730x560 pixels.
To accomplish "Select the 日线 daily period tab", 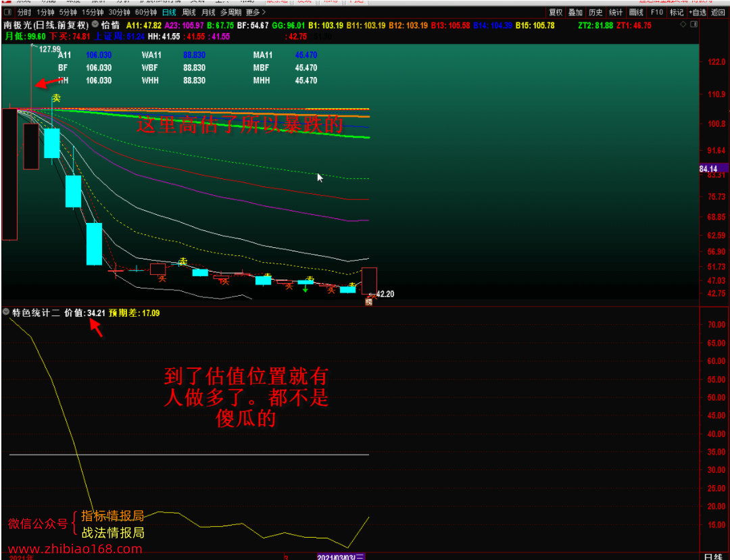I will click(170, 13).
